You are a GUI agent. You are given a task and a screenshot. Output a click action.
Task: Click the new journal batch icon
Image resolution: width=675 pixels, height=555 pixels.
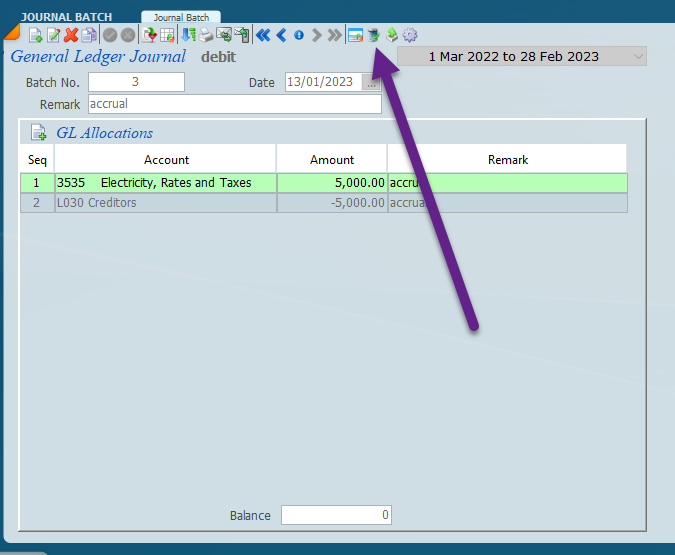tap(36, 35)
